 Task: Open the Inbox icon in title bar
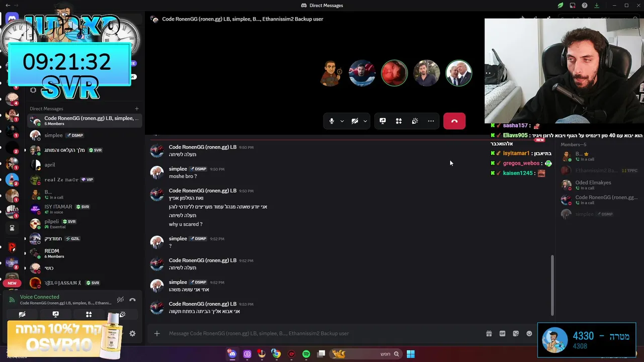pos(572,6)
